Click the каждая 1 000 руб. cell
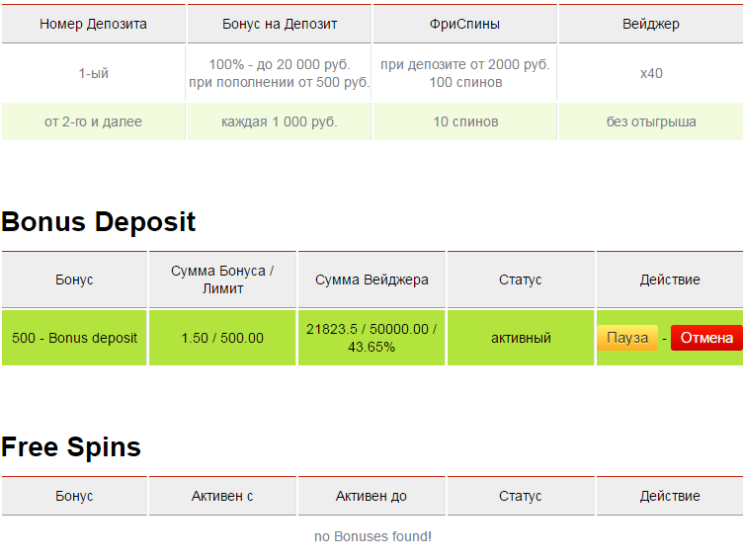Image resolution: width=743 pixels, height=560 pixels. (279, 122)
